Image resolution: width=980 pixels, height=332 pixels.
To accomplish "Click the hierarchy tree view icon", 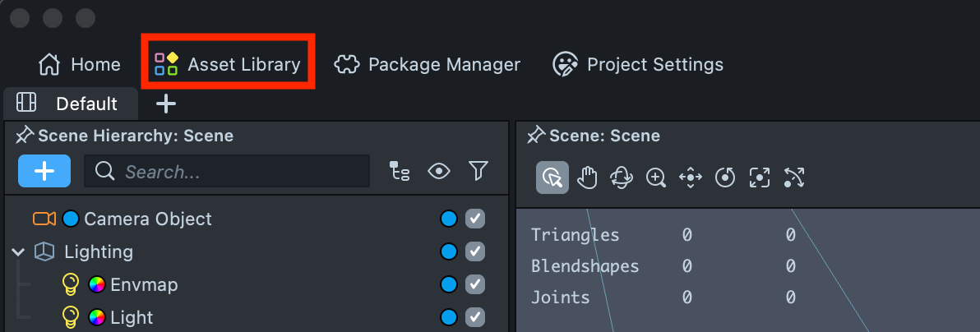I will tap(400, 171).
